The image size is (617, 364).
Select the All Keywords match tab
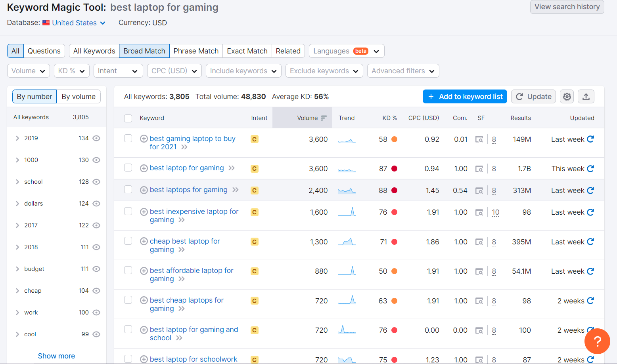94,51
